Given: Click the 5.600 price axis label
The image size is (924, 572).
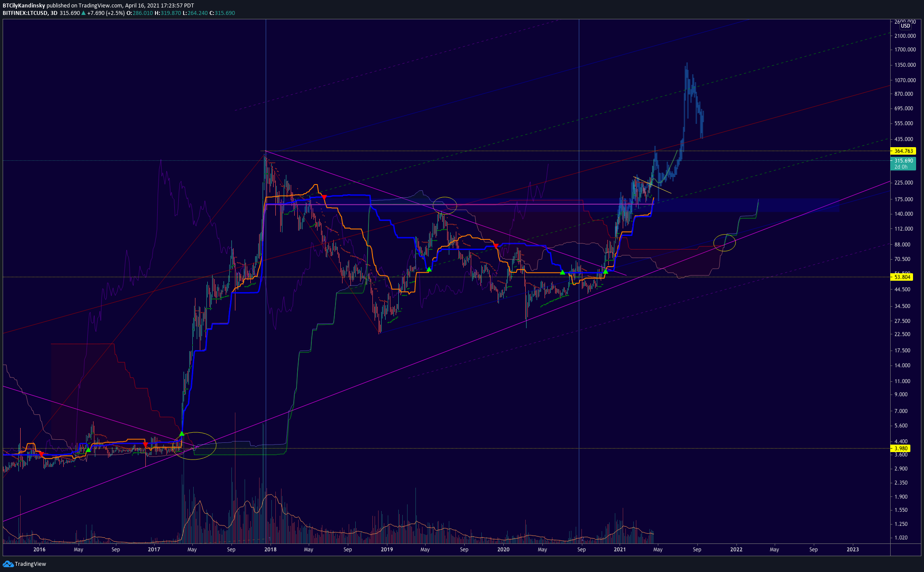Looking at the screenshot, I should (x=901, y=426).
